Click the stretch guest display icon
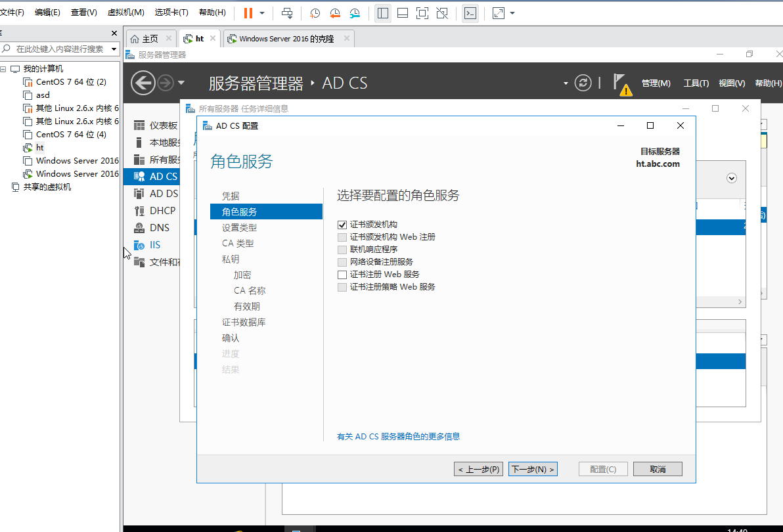Image resolution: width=783 pixels, height=532 pixels. (x=499, y=13)
